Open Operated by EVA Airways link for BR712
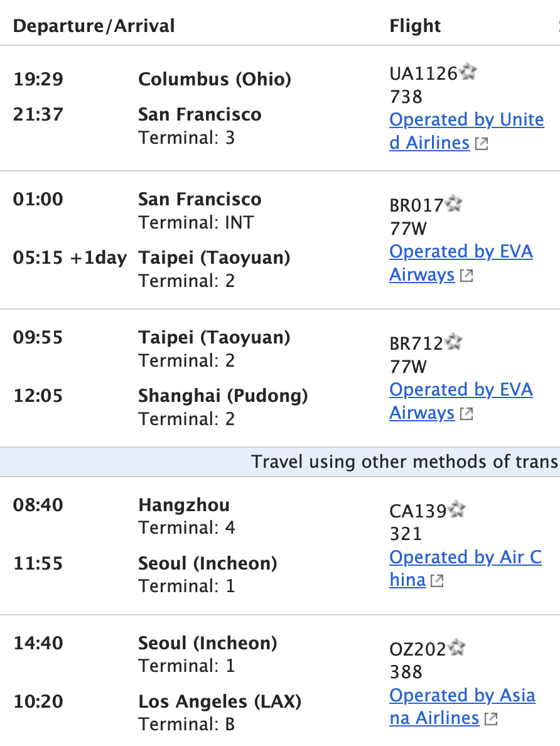Image resolution: width=560 pixels, height=746 pixels. tap(461, 401)
